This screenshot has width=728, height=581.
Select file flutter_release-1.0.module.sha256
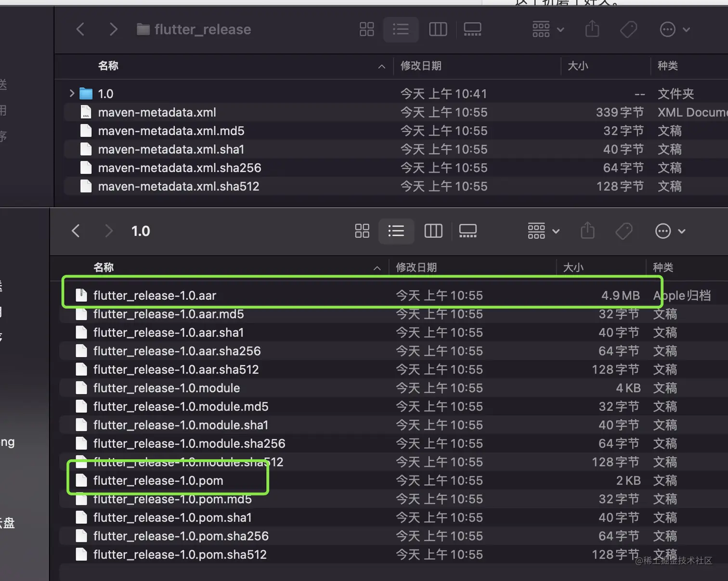click(x=189, y=443)
